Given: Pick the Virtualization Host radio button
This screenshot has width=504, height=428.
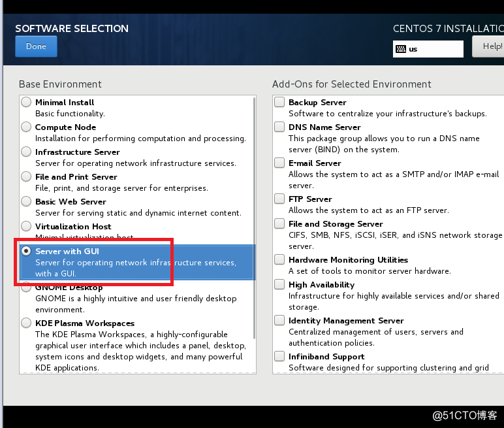Looking at the screenshot, I should click(x=26, y=226).
